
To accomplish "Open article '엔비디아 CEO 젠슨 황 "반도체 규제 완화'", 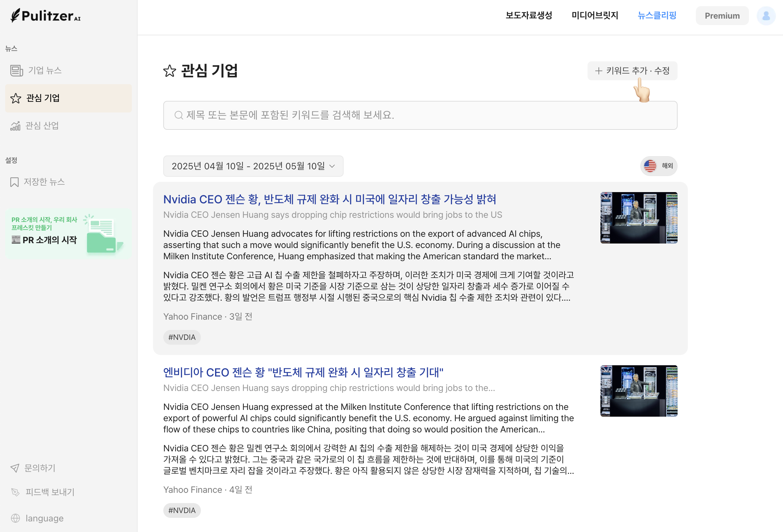I will (x=303, y=372).
